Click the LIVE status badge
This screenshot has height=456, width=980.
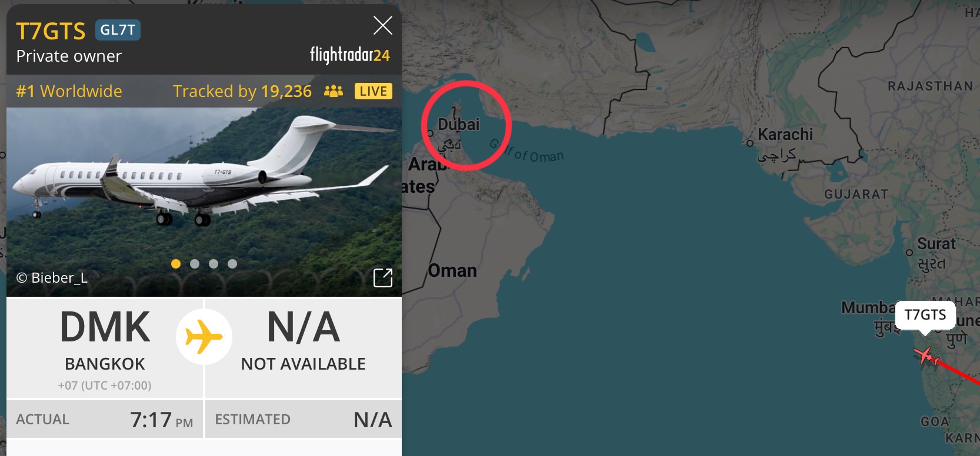[374, 91]
